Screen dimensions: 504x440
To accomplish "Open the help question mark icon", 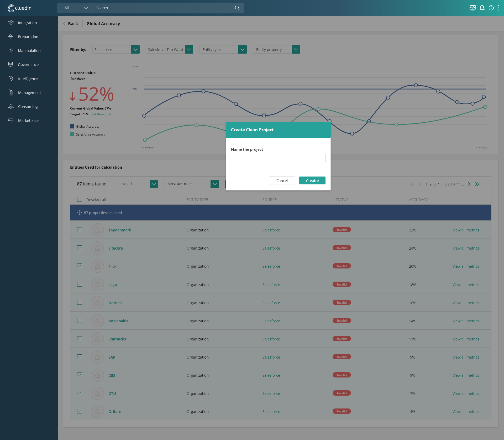I will click(x=491, y=8).
